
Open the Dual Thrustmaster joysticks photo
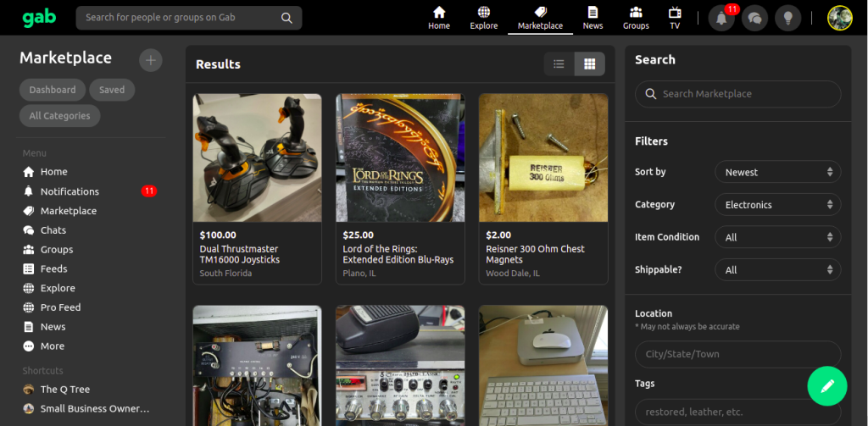tap(257, 158)
